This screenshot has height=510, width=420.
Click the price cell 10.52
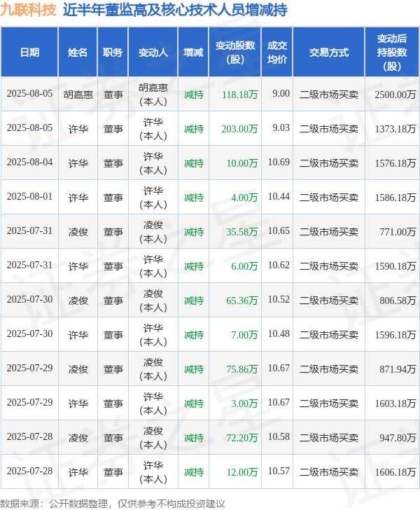pyautogui.click(x=279, y=300)
